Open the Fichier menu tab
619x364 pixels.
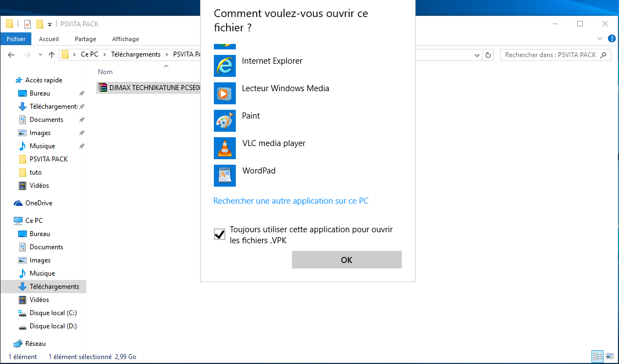tap(16, 38)
